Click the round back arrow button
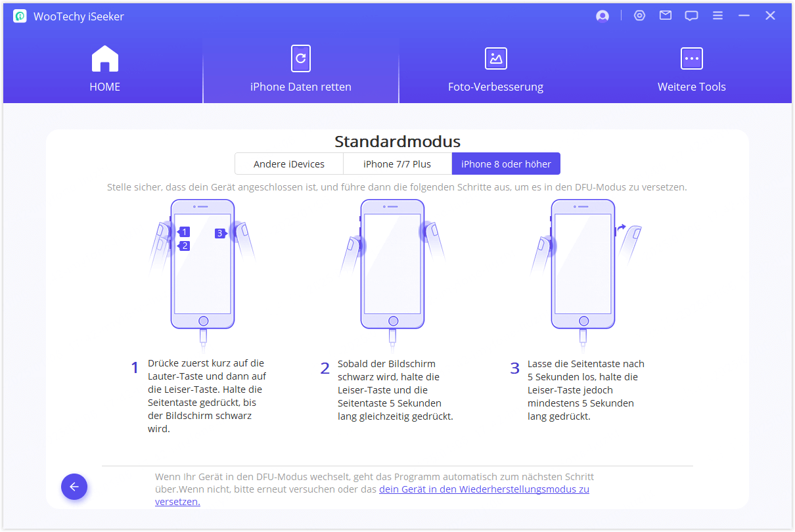The height and width of the screenshot is (532, 795). (74, 487)
